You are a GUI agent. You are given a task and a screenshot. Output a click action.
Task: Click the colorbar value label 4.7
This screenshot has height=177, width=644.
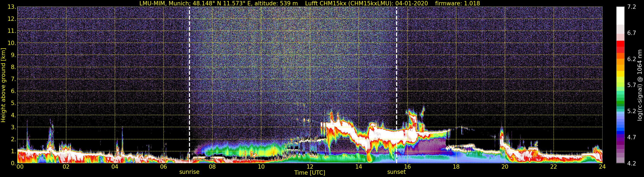[x=632, y=137]
